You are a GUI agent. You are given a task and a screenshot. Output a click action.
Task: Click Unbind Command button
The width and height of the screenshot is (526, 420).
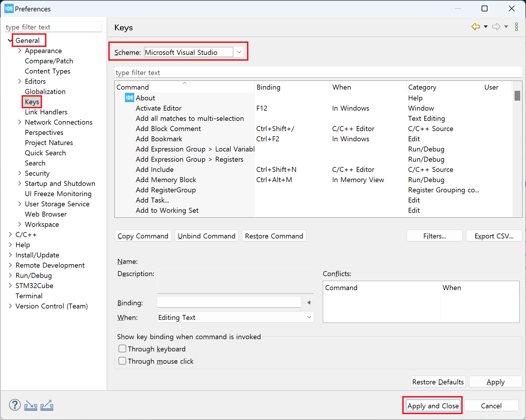click(x=207, y=236)
